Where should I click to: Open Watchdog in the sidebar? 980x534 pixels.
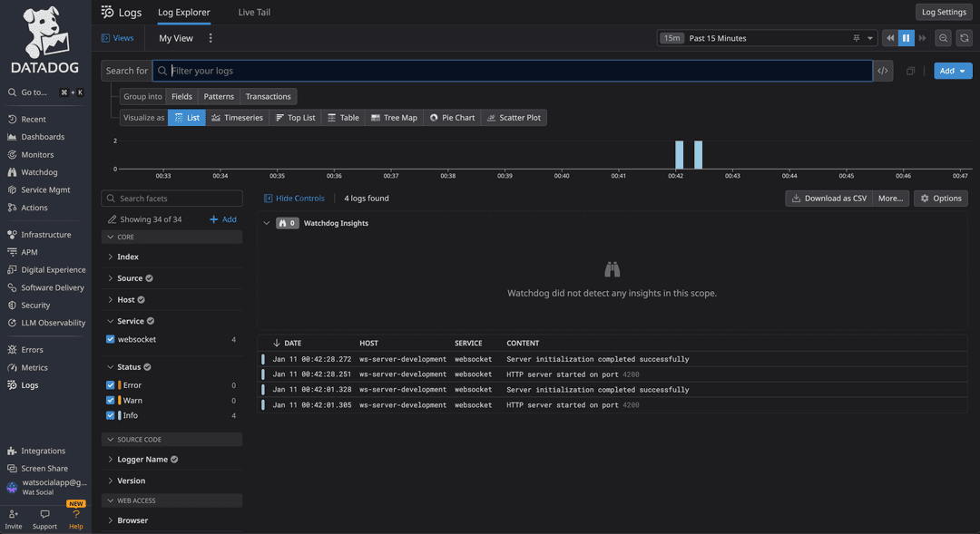click(33, 172)
